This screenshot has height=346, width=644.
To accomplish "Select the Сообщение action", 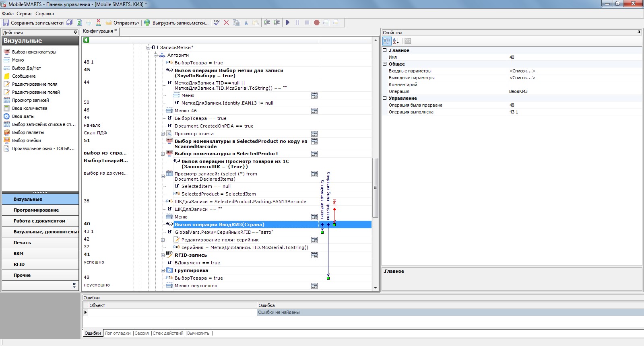I will coord(23,76).
